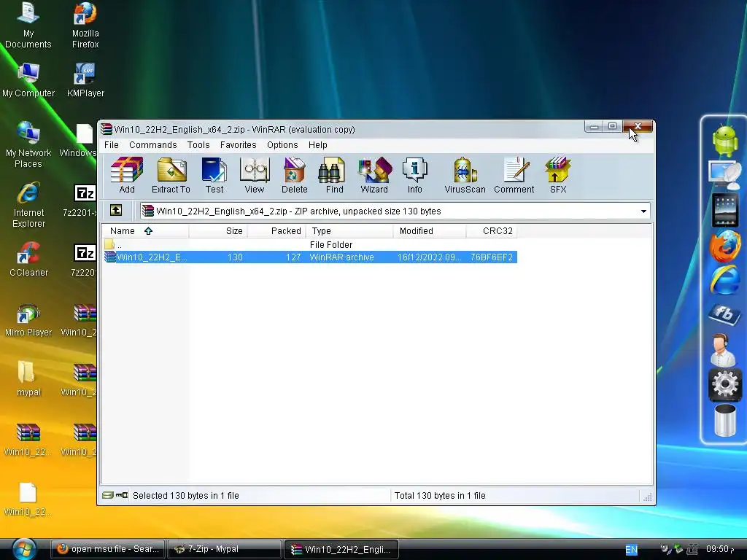The height and width of the screenshot is (560, 747).
Task: Click the SFX toolbar icon
Action: (558, 175)
